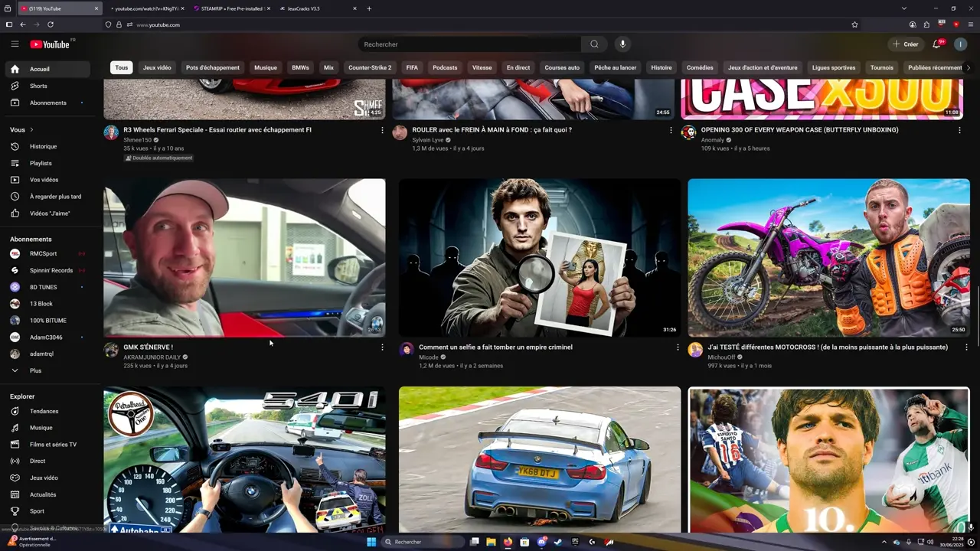Select the Counter-Strike 2 filter chip

[x=370, y=67]
